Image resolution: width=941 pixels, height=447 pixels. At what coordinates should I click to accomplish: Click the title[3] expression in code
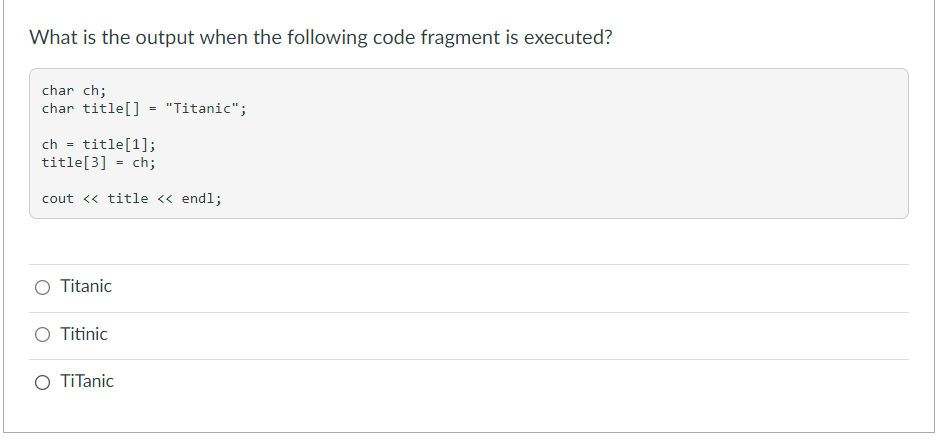[74, 163]
